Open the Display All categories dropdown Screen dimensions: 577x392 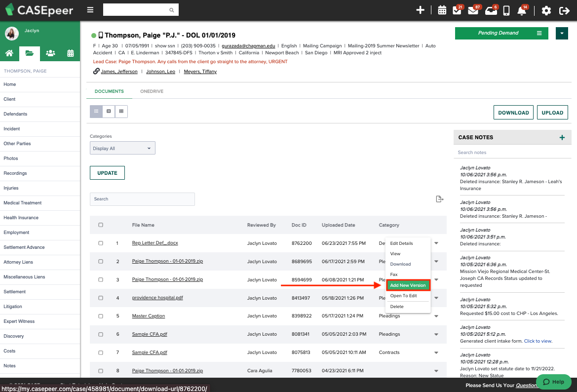(x=122, y=148)
